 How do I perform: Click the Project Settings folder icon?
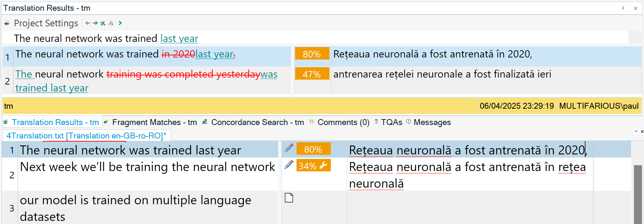pyautogui.click(x=7, y=23)
